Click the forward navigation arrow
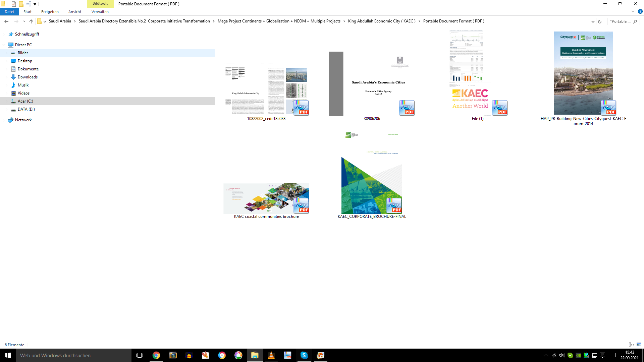 point(16,21)
